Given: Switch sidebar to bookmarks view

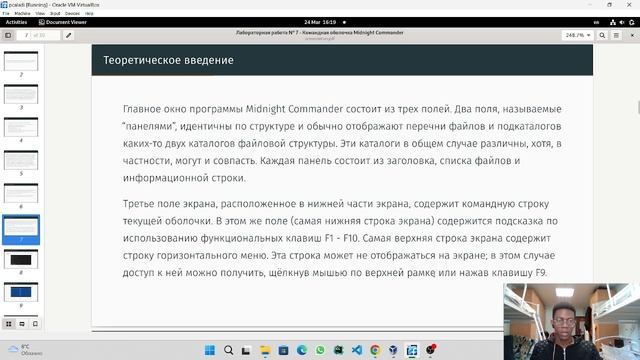Looking at the screenshot, I should [36, 324].
